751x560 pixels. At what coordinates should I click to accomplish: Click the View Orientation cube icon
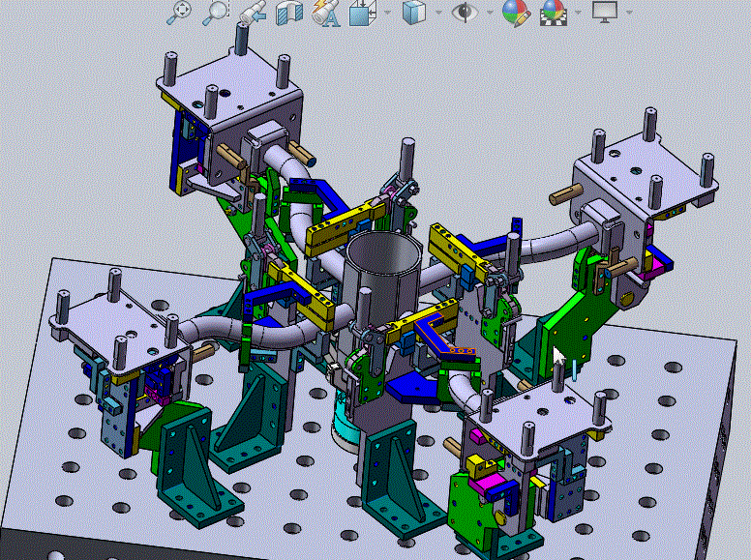pyautogui.click(x=361, y=13)
